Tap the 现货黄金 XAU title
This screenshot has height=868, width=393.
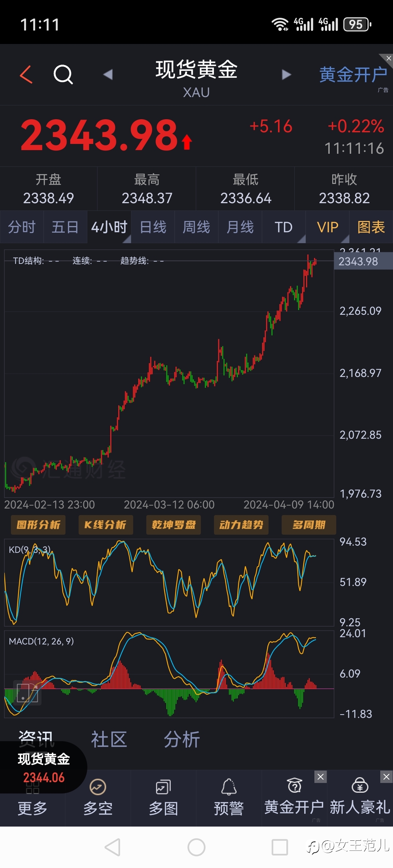click(x=196, y=79)
